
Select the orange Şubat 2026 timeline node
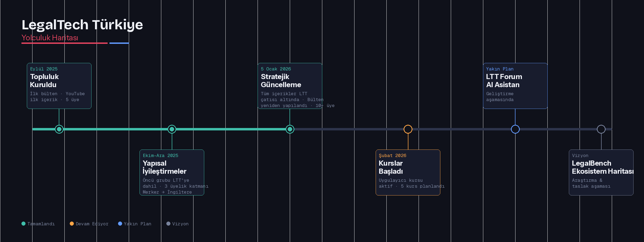tap(408, 129)
